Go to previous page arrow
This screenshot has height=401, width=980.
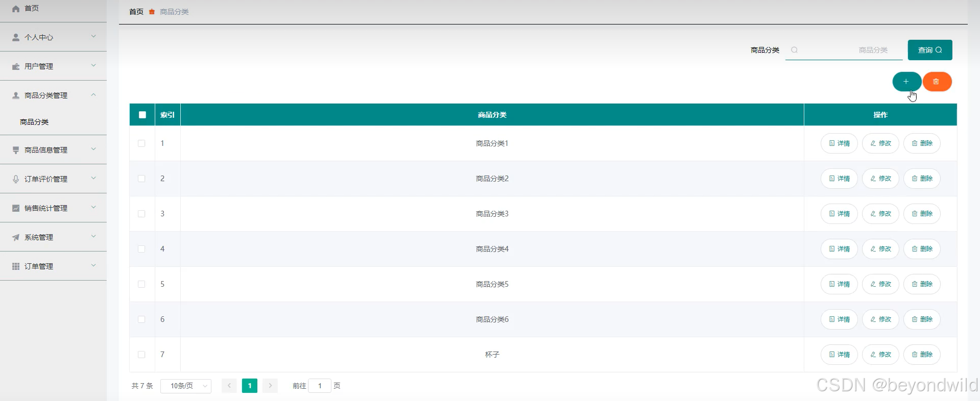[229, 386]
